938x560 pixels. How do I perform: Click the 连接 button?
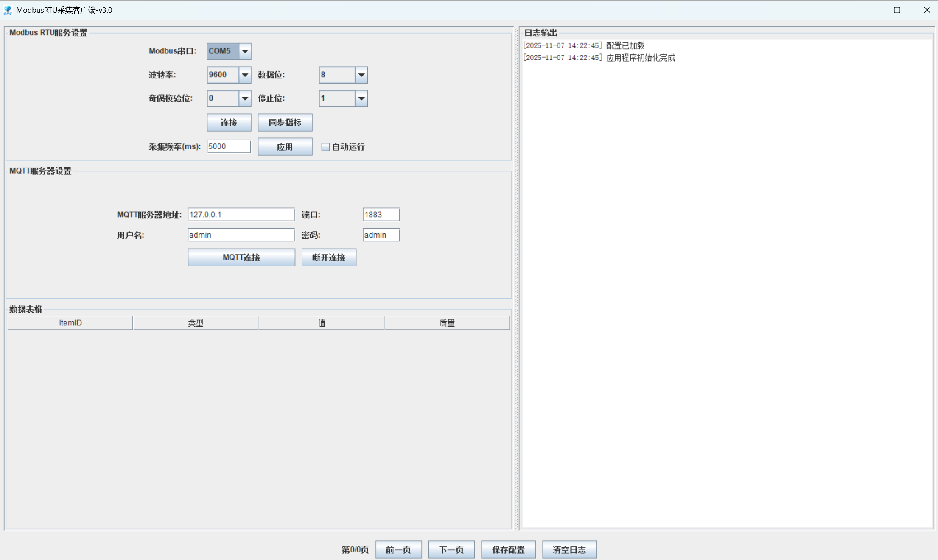[229, 122]
